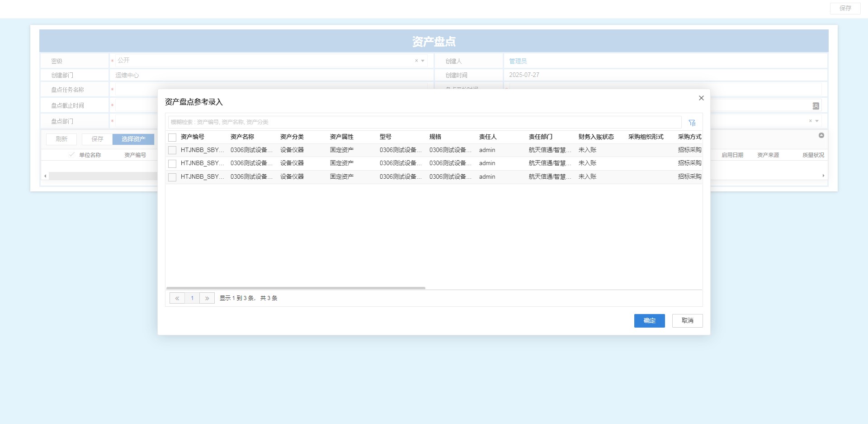Go to the next page with » button

click(207, 298)
